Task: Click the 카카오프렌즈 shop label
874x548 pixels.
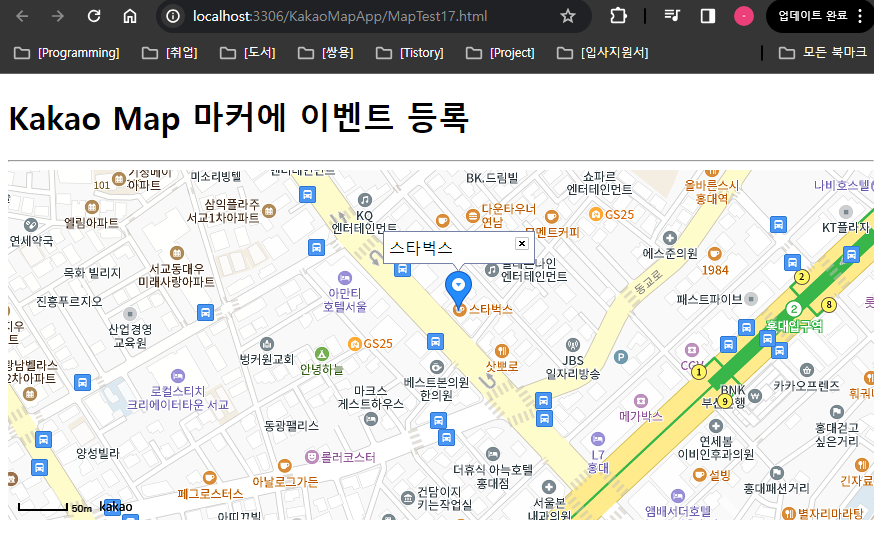Action: point(806,385)
